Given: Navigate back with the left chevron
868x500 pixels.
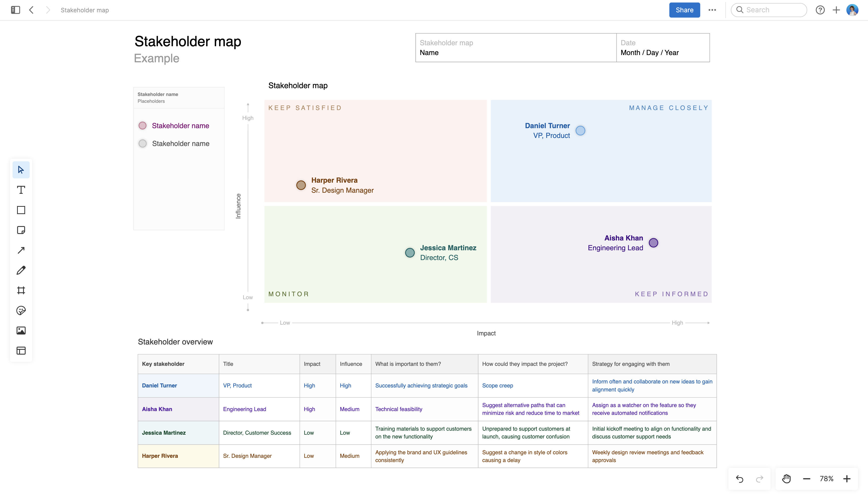Looking at the screenshot, I should (x=32, y=10).
